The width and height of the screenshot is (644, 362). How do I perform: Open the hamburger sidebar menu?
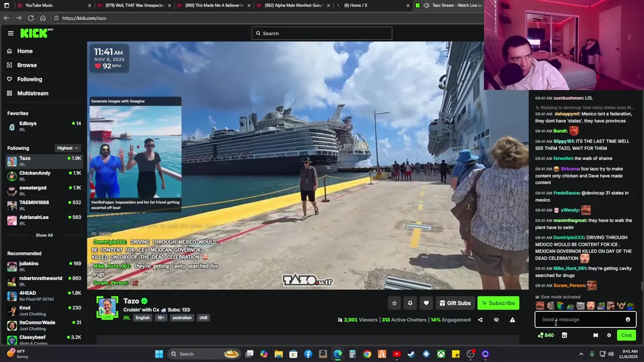(11, 33)
